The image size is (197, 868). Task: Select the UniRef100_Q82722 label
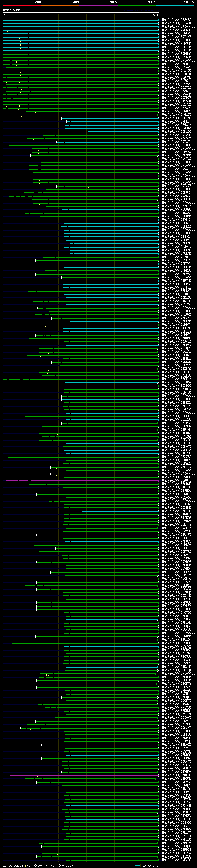pos(177,88)
